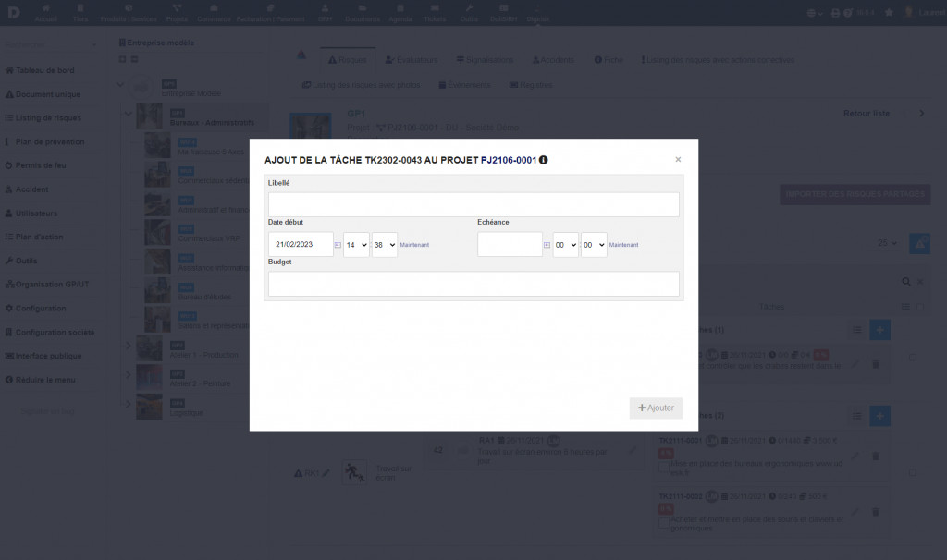
Task: Open the Date début hour dropdown showing 14
Action: tap(356, 245)
